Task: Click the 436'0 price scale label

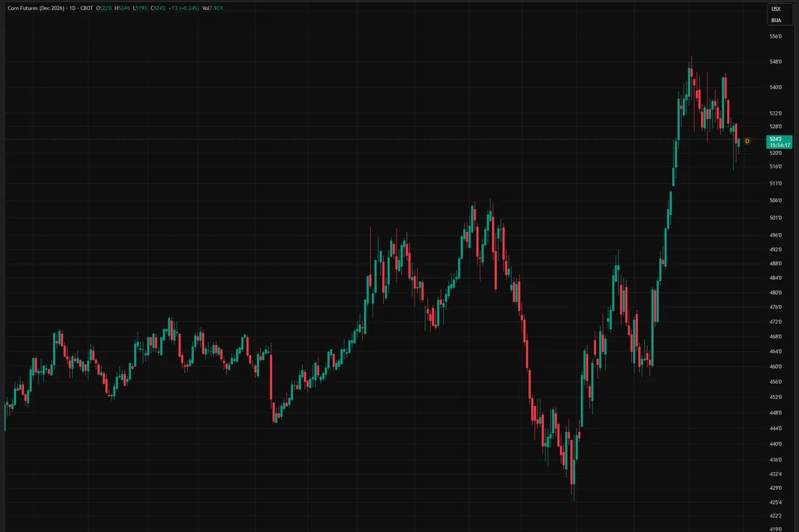Action: coord(775,460)
